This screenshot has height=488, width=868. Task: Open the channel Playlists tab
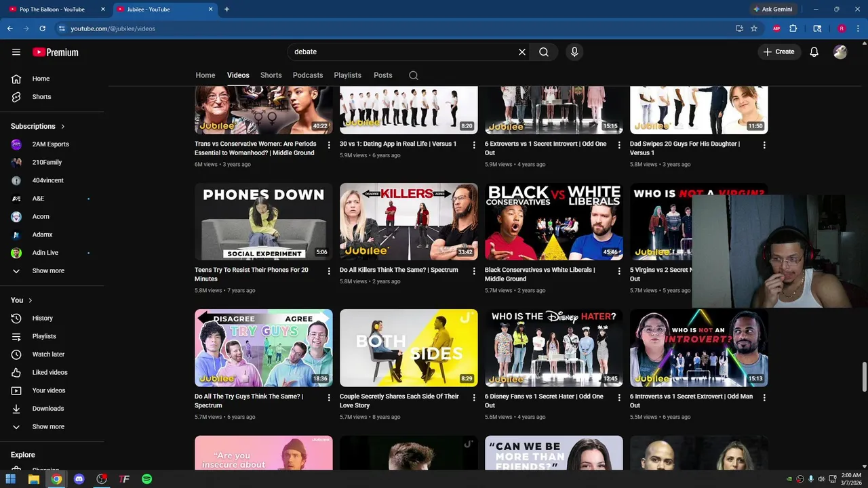click(347, 75)
